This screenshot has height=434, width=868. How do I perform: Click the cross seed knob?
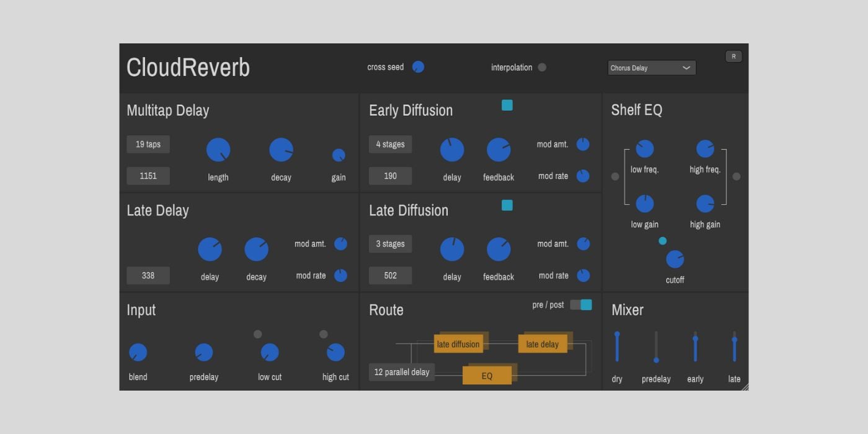coord(418,67)
